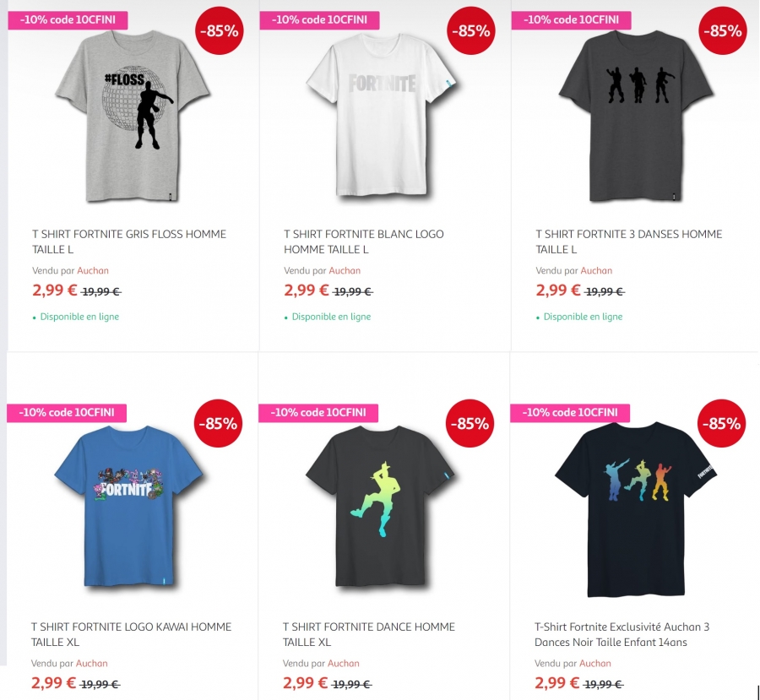The image size is (760, 700).
Task: Open T SHIRT FORTNITE LOGO KAWAI HOMME title
Action: pos(132,634)
